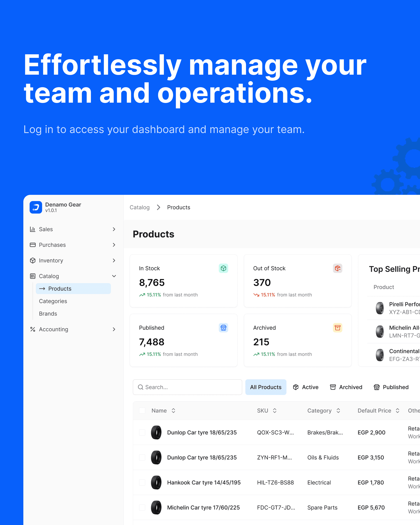The image size is (420, 525).
Task: Check the Hankook Car tyre row checkbox
Action: (142, 482)
